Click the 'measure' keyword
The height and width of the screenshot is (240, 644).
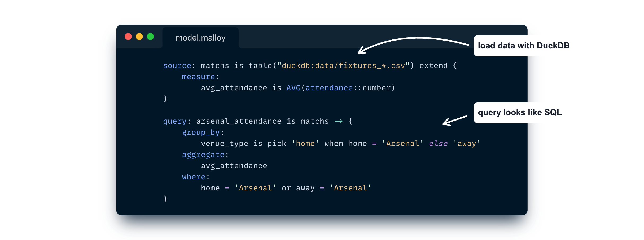pyautogui.click(x=198, y=77)
